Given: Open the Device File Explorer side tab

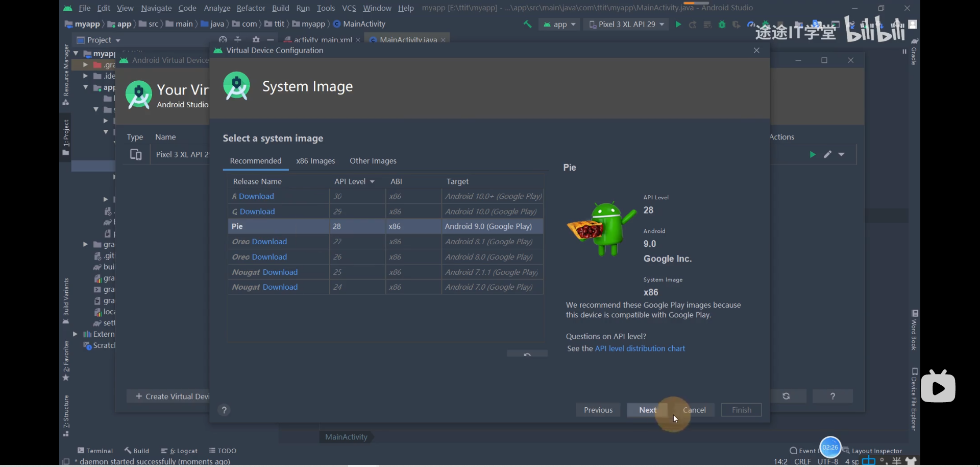Looking at the screenshot, I should click(x=914, y=400).
